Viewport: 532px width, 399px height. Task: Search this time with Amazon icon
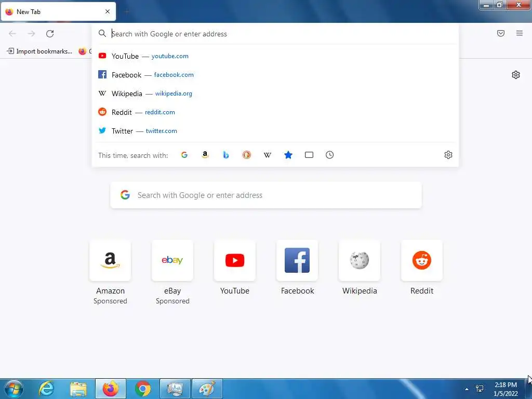[205, 155]
